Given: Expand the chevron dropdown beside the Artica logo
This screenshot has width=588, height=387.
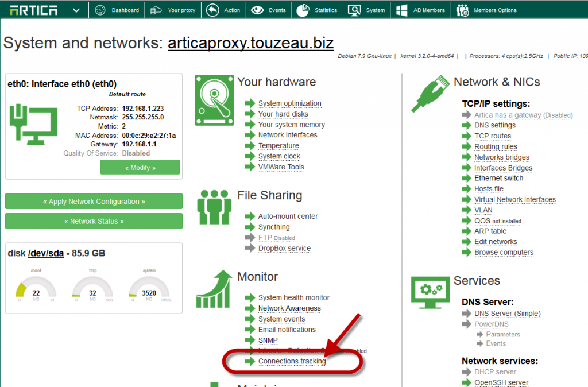Looking at the screenshot, I should (76, 10).
